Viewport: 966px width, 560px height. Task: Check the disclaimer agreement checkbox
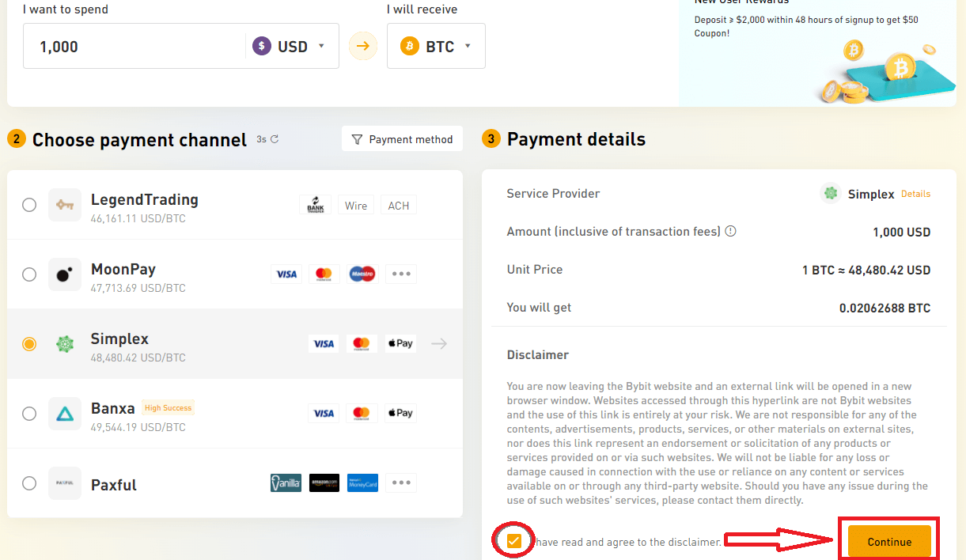click(x=513, y=541)
